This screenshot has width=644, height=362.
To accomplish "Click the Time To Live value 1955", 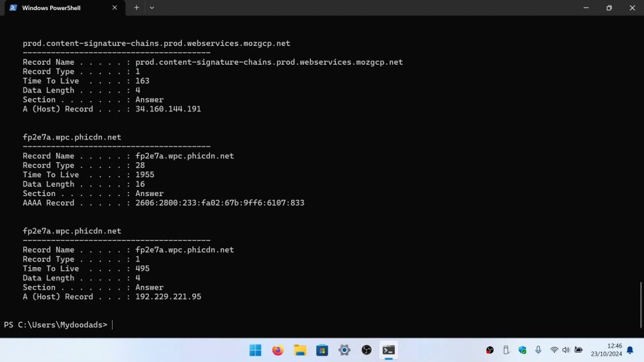I will (145, 175).
